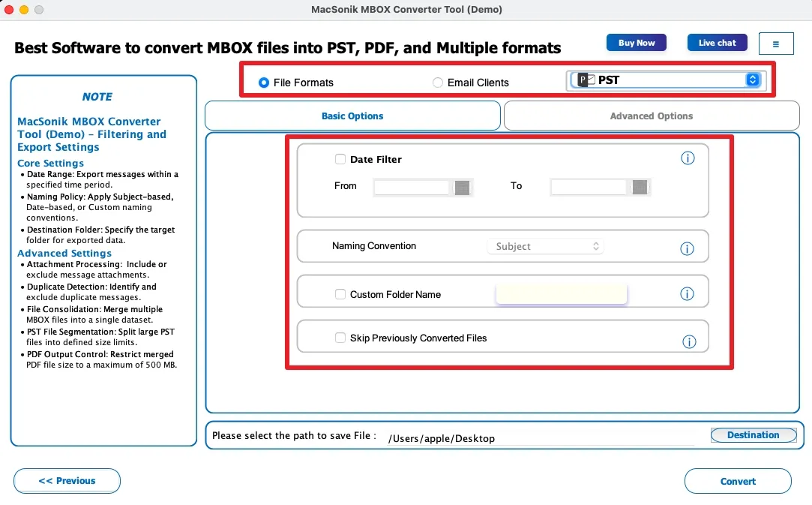This screenshot has width=812, height=505.
Task: Enable the Date Filter checkbox
Action: (340, 159)
